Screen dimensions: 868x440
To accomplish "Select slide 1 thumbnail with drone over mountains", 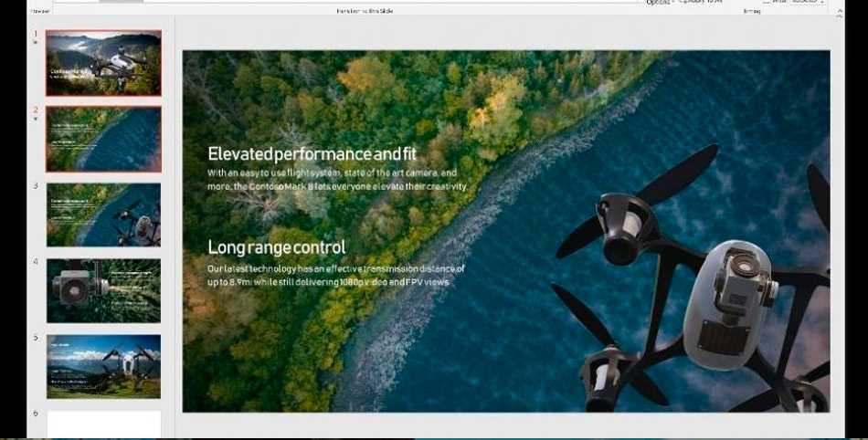I will 103,63.
